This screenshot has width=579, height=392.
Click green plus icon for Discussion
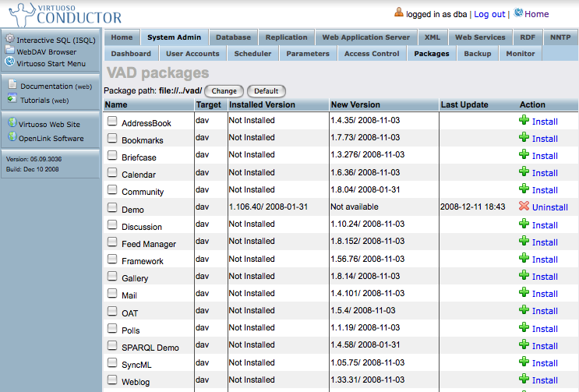click(x=524, y=224)
